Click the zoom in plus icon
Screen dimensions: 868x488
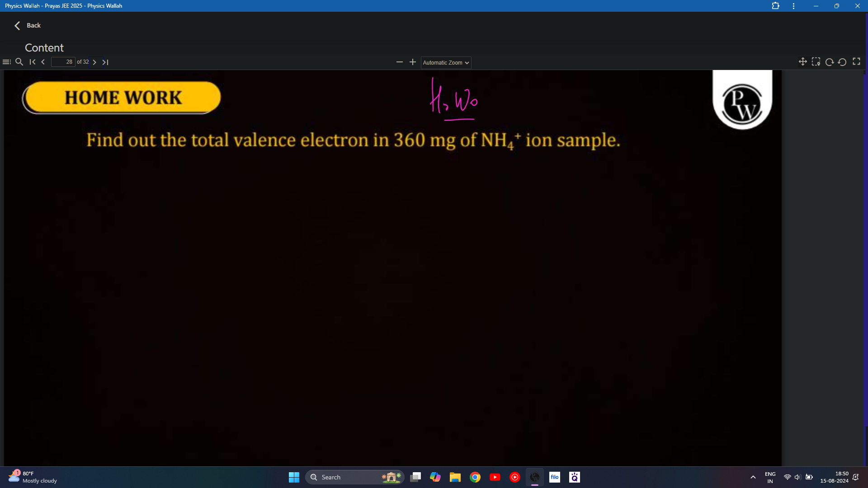pyautogui.click(x=413, y=62)
